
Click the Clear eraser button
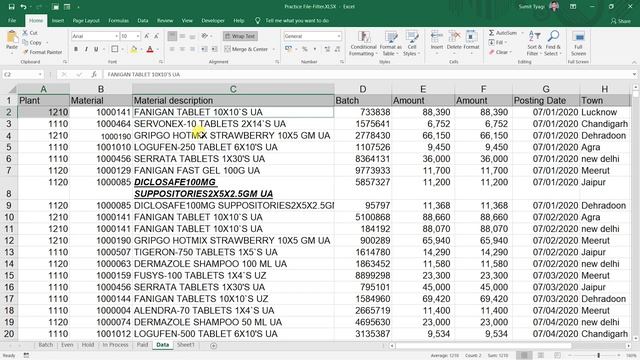[x=499, y=52]
